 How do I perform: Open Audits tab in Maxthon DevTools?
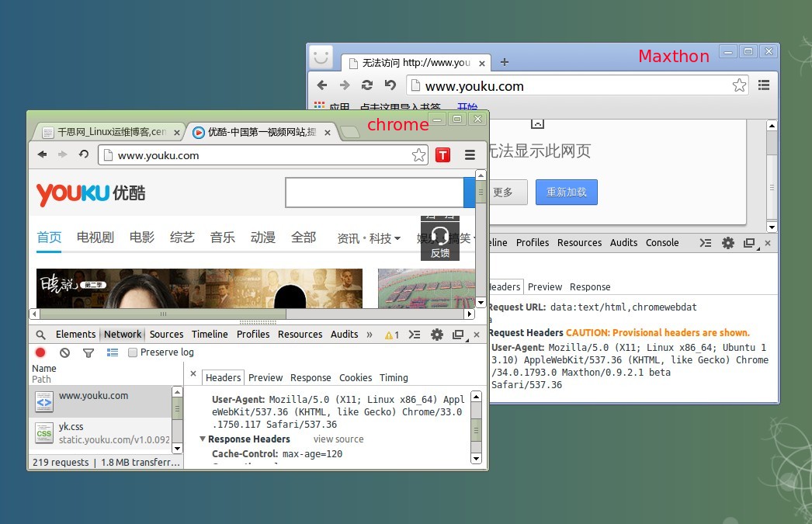(623, 243)
